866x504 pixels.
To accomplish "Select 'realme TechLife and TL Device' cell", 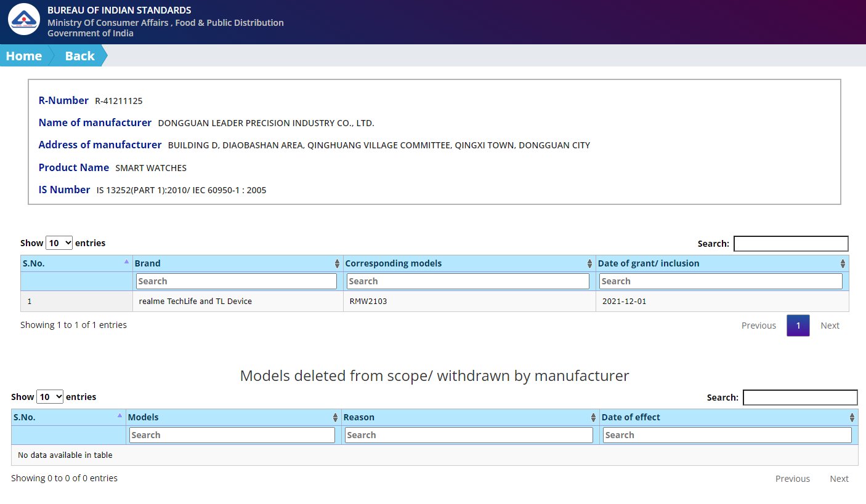I will (238, 302).
